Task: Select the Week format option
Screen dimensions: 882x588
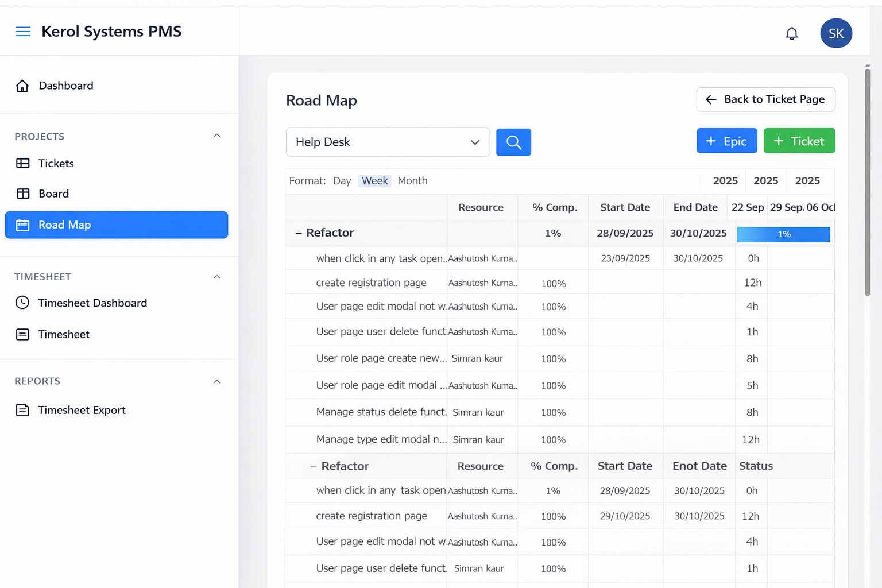Action: tap(375, 181)
